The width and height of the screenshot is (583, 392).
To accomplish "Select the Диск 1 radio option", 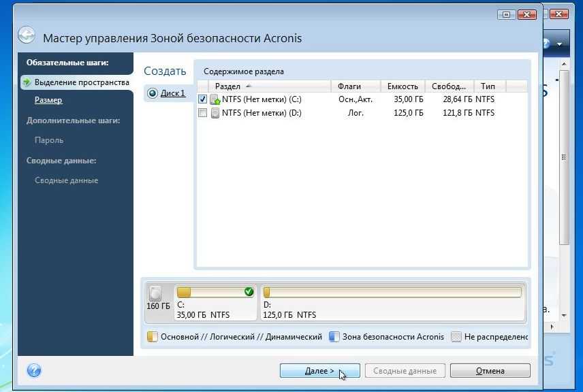I will [153, 93].
